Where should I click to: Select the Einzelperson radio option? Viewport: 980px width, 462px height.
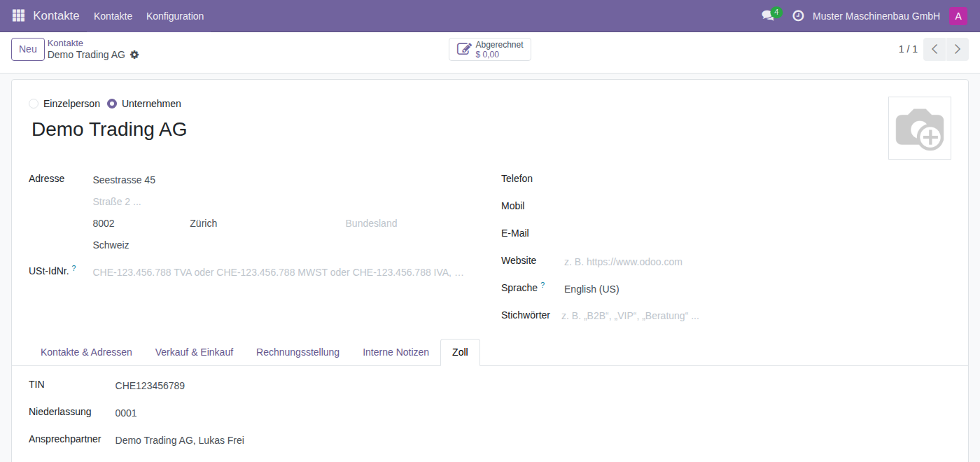(34, 104)
